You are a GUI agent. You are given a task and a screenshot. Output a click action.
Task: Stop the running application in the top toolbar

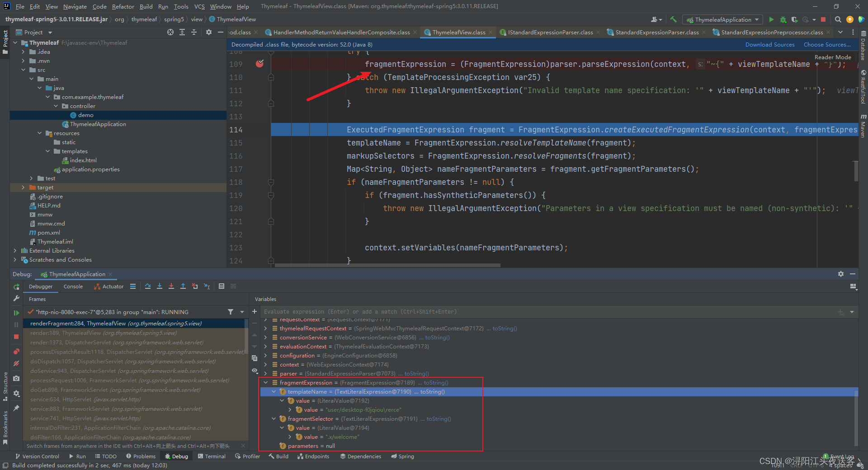click(823, 19)
